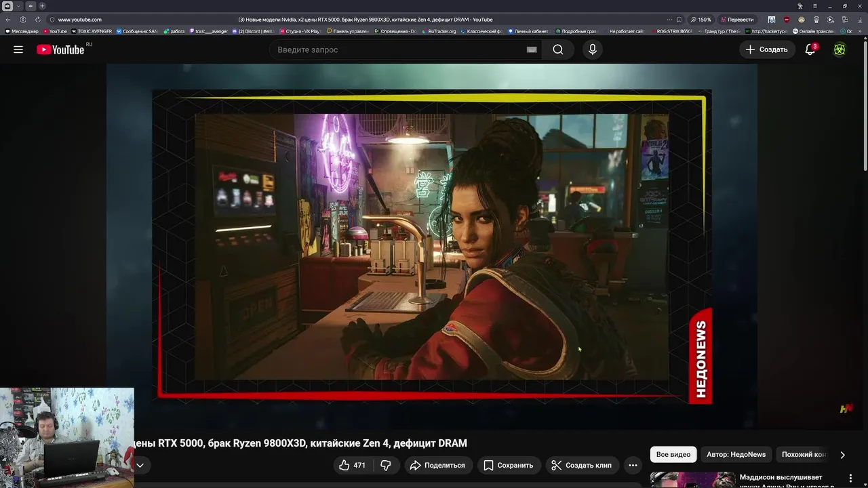Screen dimensions: 868x488
Task: Open new tab with plus button
Action: pos(42,6)
